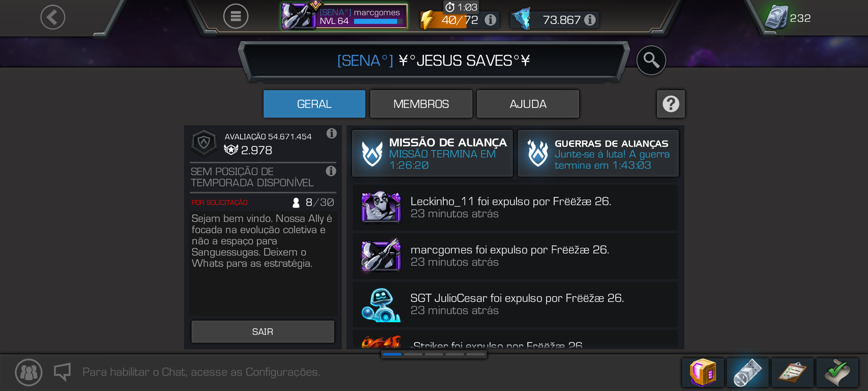868x391 pixels.
Task: Select the GERAL tab
Action: pyautogui.click(x=314, y=104)
